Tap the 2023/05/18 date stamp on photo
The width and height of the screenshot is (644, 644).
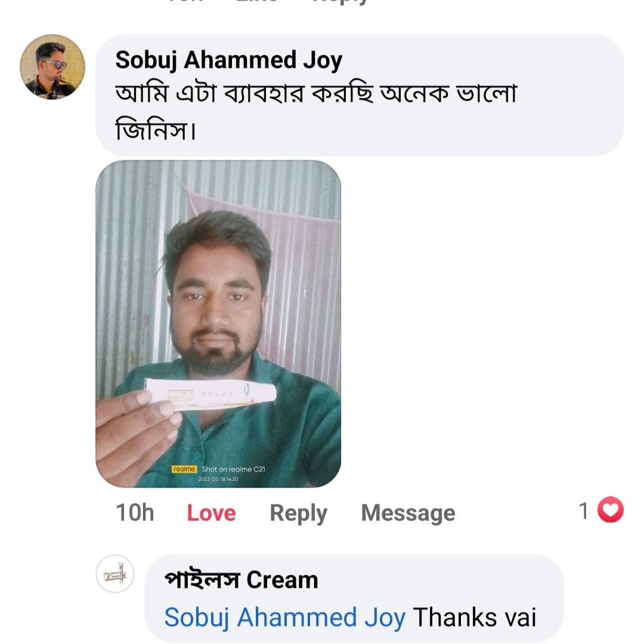click(218, 479)
